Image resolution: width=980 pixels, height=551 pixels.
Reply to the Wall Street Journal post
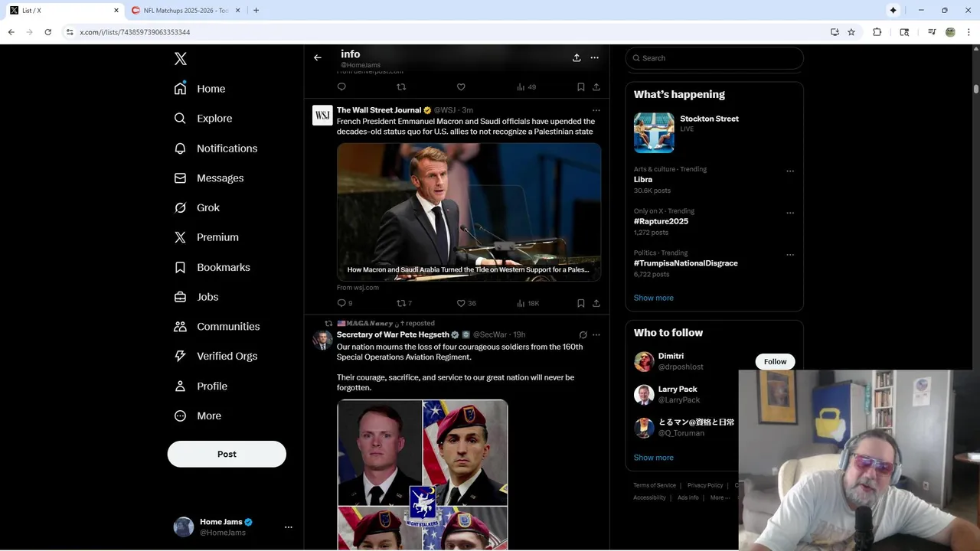pos(341,303)
